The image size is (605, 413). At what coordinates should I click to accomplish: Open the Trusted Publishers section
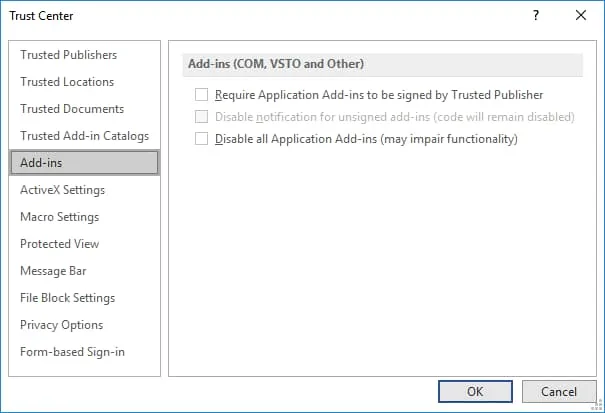(x=68, y=55)
